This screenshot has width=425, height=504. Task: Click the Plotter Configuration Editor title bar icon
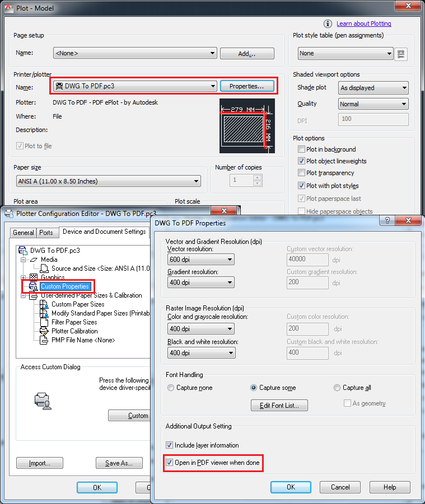[9, 214]
